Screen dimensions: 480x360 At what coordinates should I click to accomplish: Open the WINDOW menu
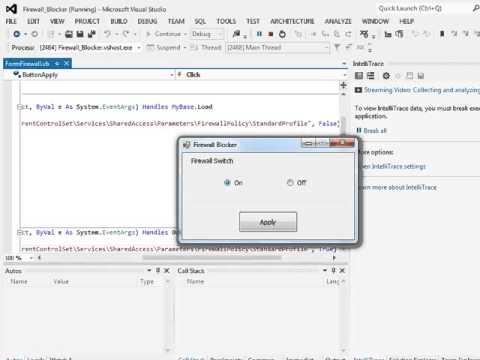[x=375, y=21]
